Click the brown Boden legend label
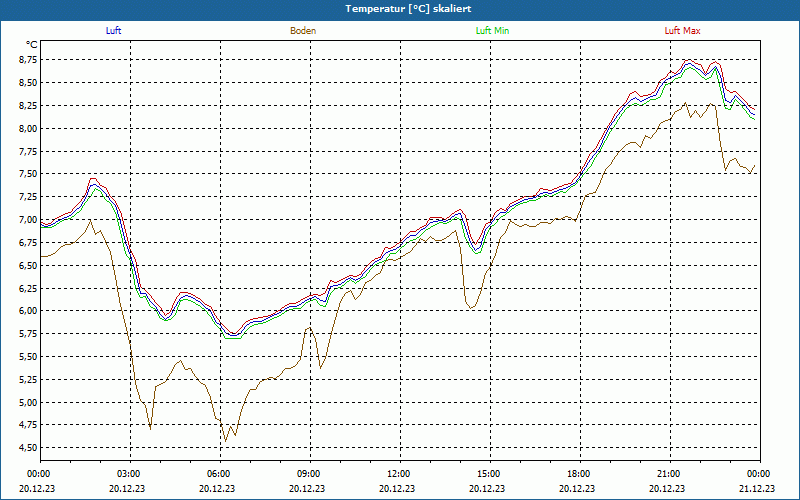Image resolution: width=800 pixels, height=500 pixels. (x=303, y=31)
